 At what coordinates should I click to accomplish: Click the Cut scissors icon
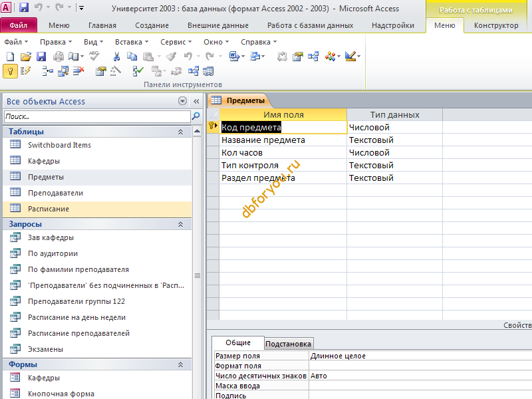tap(116, 57)
